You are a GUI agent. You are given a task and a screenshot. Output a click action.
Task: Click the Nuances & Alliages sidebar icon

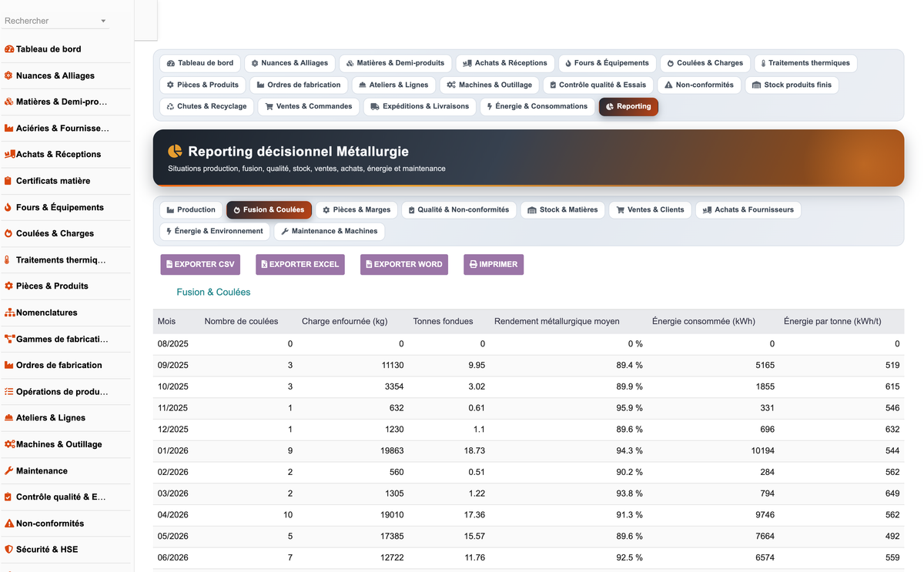tap(9, 75)
